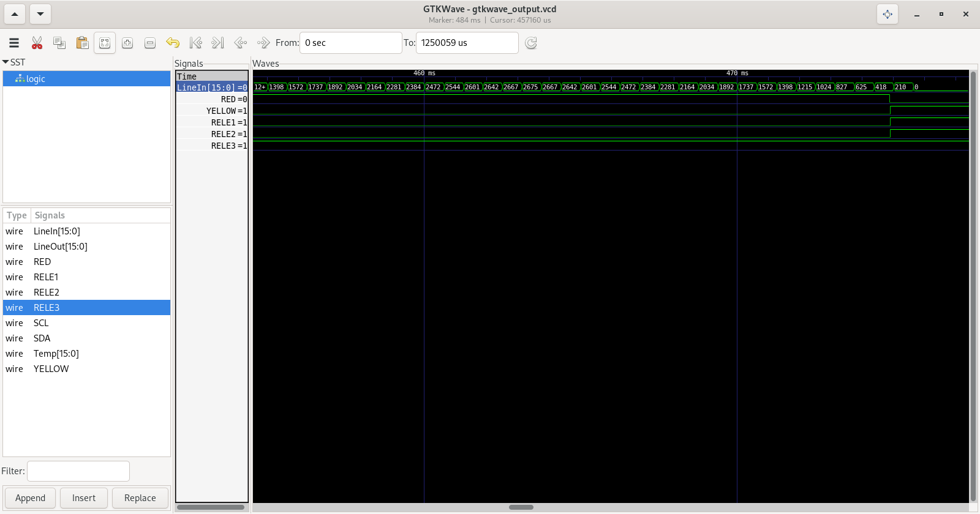Zoom to best fit

(105, 43)
